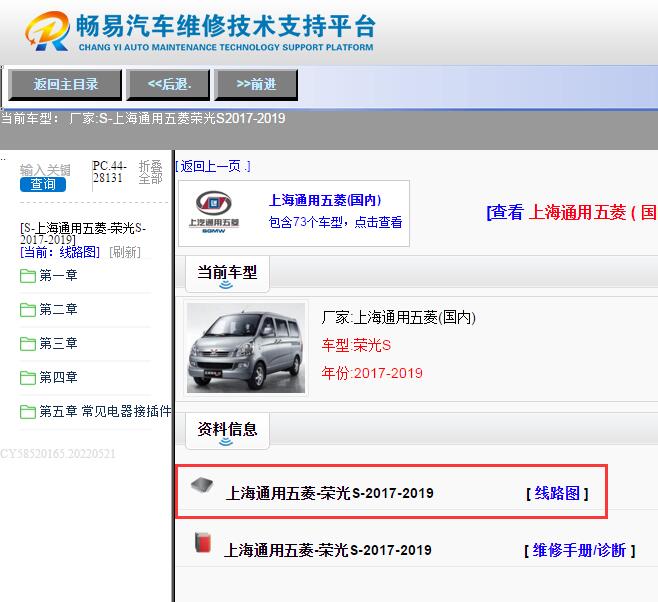The image size is (658, 602).
Task: Open the 第五章 常见电器接插件 folder icon
Action: coord(28,412)
